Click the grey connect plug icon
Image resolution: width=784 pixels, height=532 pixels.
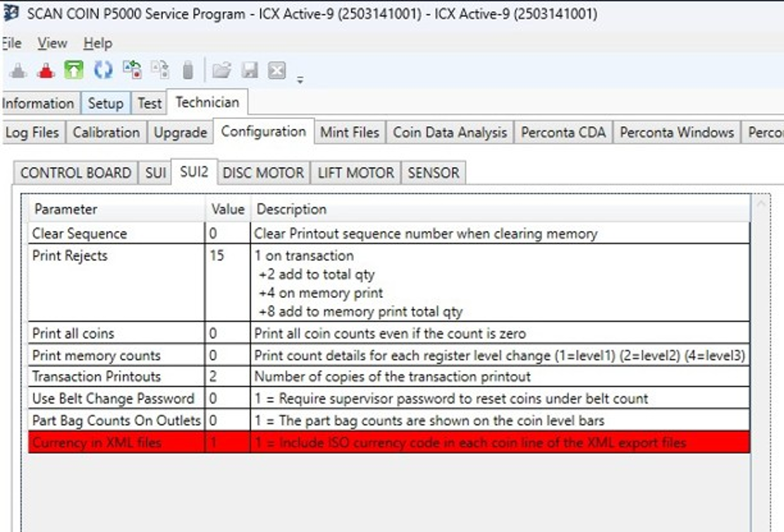click(18, 70)
